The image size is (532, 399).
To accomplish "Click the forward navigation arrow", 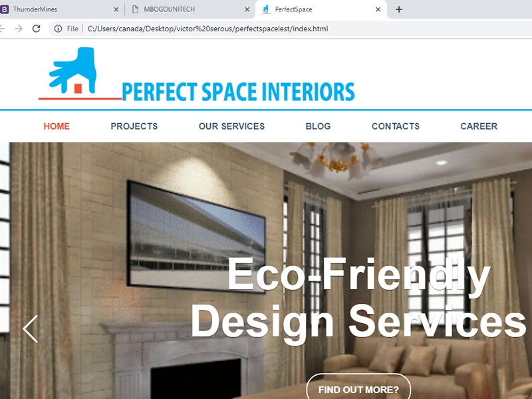I will (19, 29).
